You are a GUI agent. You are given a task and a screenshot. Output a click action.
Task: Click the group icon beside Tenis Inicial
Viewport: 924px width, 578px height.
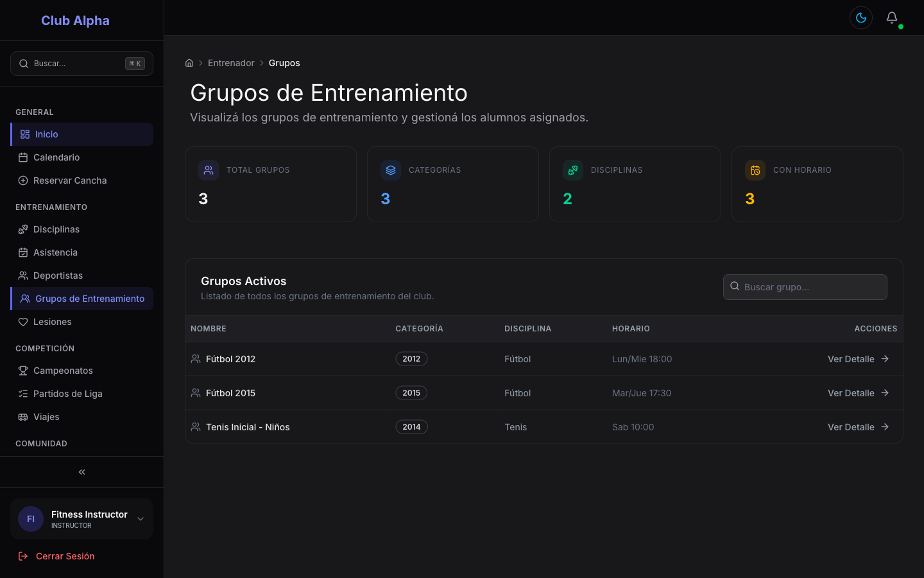196,427
